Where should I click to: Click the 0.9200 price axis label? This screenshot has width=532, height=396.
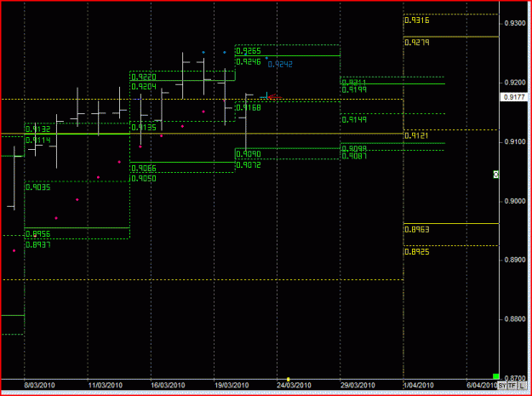point(514,83)
